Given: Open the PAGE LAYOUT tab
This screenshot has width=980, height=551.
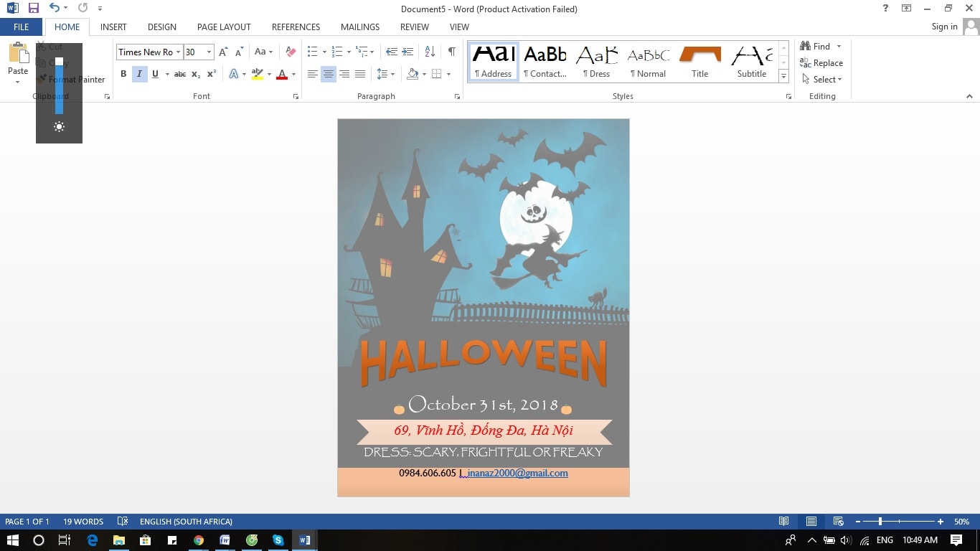Looking at the screenshot, I should coord(224,27).
